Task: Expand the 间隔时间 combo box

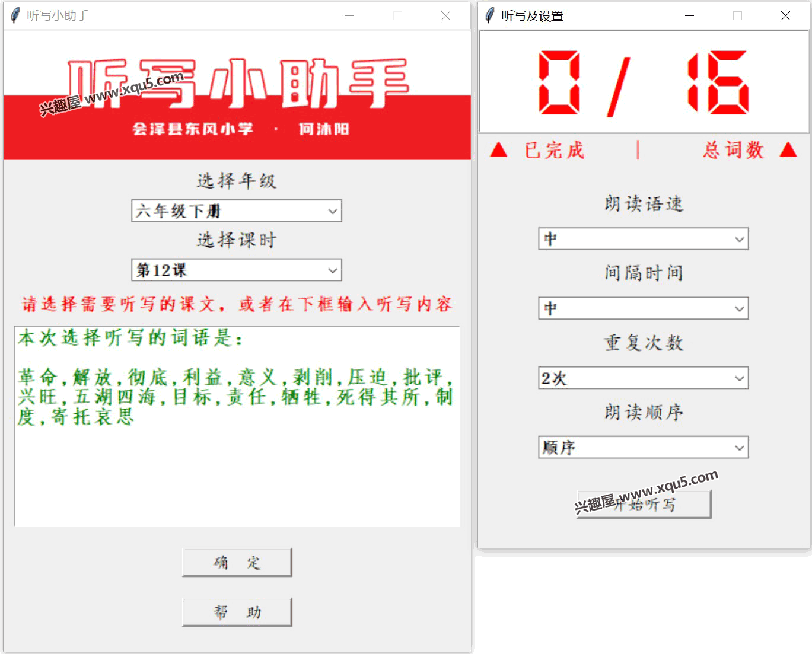Action: [644, 308]
